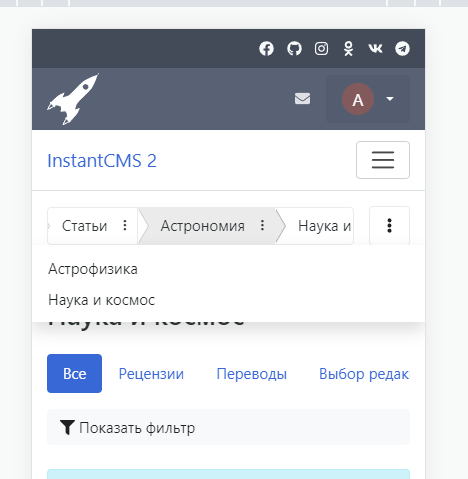Screen dimensions: 468x479
Task: Click the VK social network icon
Action: click(x=375, y=49)
